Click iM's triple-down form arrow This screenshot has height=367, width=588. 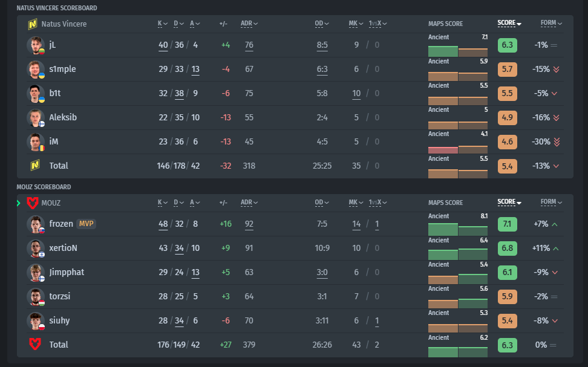pyautogui.click(x=557, y=141)
